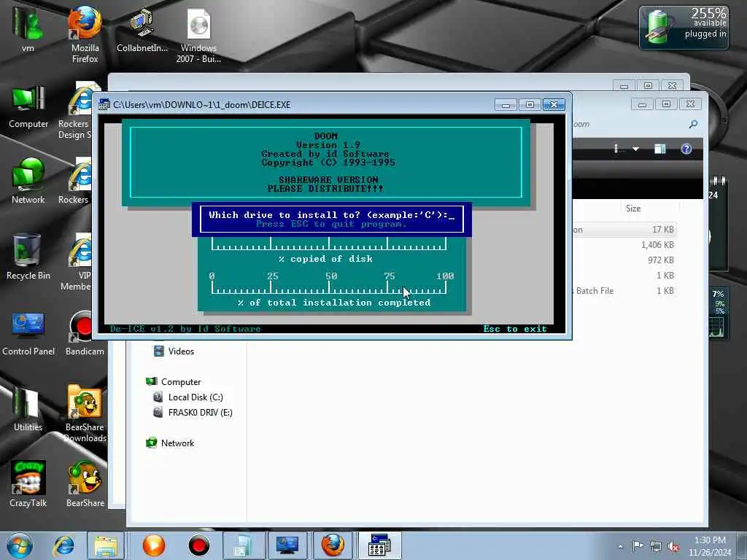This screenshot has height=560, width=747.
Task: Open the BearShare Downloads folder icon
Action: 85,413
